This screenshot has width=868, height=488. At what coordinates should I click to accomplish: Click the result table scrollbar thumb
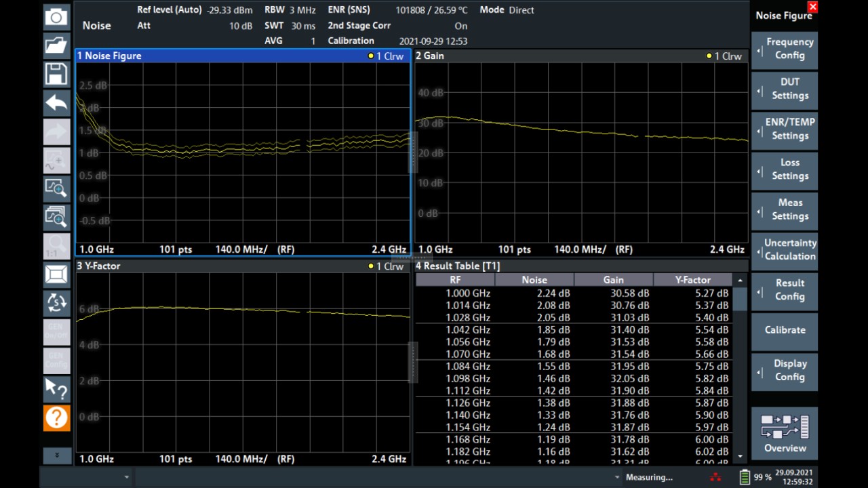pyautogui.click(x=740, y=299)
